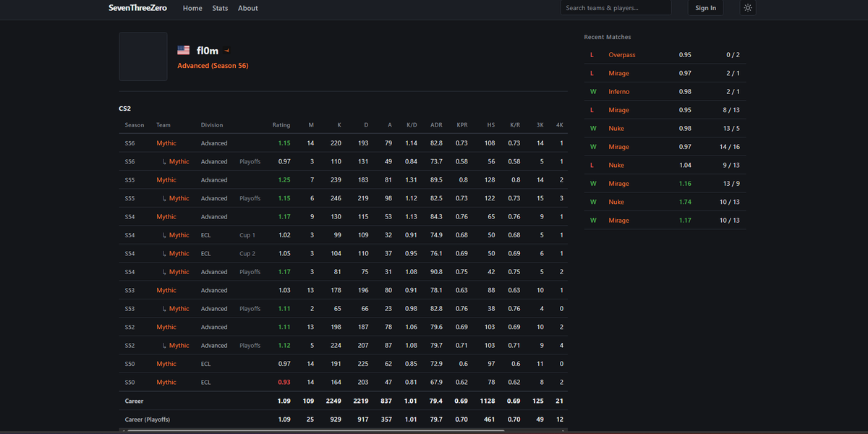Click the CS2 section heading
The height and width of the screenshot is (434, 868).
click(125, 109)
